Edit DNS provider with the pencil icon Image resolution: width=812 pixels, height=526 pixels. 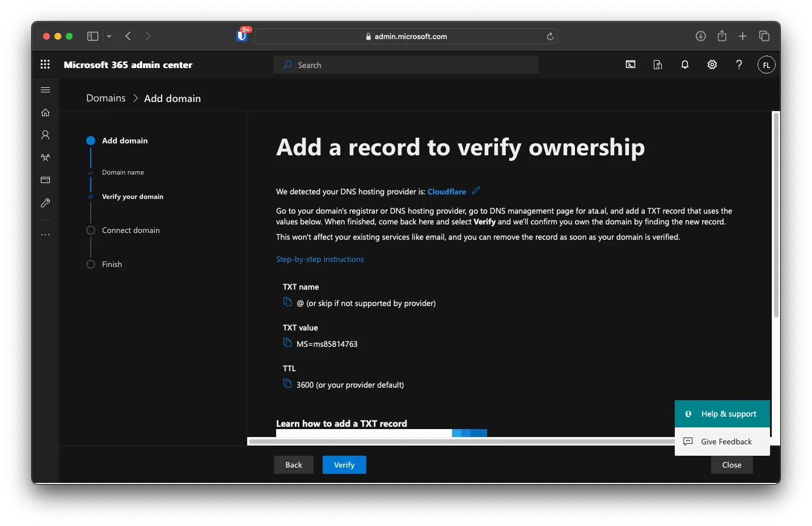click(476, 191)
